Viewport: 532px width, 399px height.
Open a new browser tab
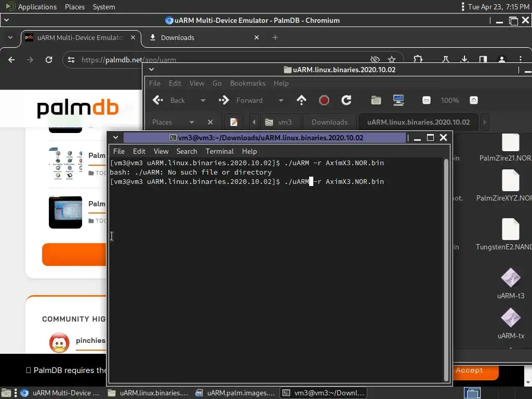tap(275, 37)
